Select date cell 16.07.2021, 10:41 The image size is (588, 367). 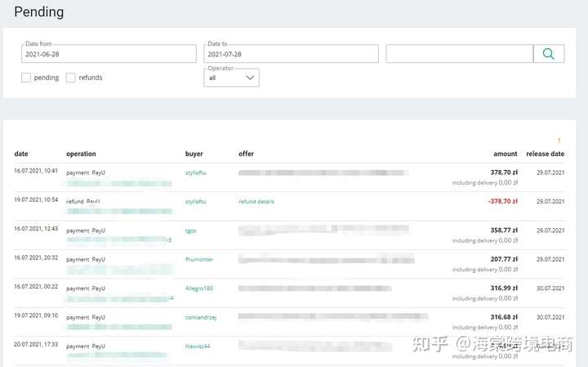[36, 171]
